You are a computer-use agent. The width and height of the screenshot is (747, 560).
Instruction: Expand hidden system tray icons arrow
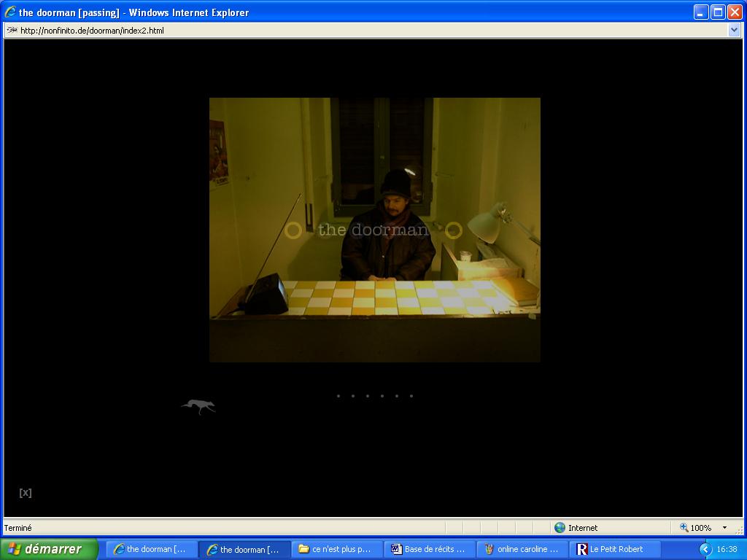click(x=705, y=549)
